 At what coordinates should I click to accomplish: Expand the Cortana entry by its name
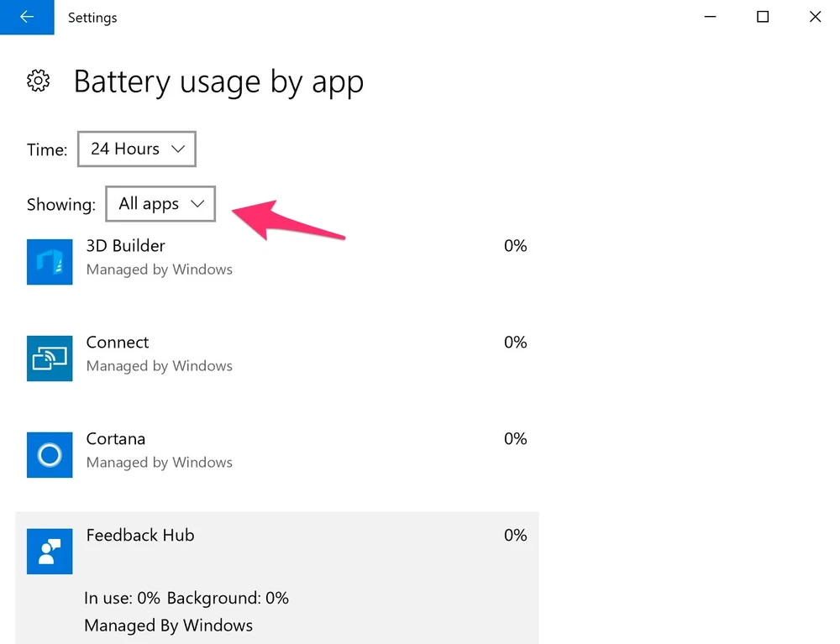(x=116, y=439)
